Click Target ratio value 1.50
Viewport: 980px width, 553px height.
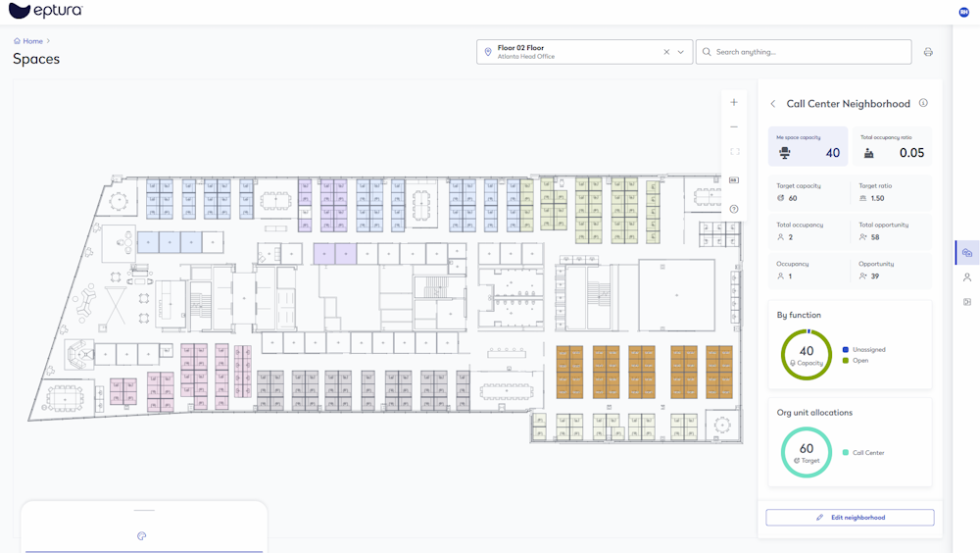click(x=877, y=198)
